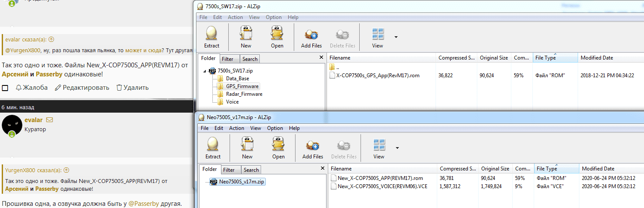
Task: Close folder pane in 7500s_SW17.zip window
Action: pos(321,57)
